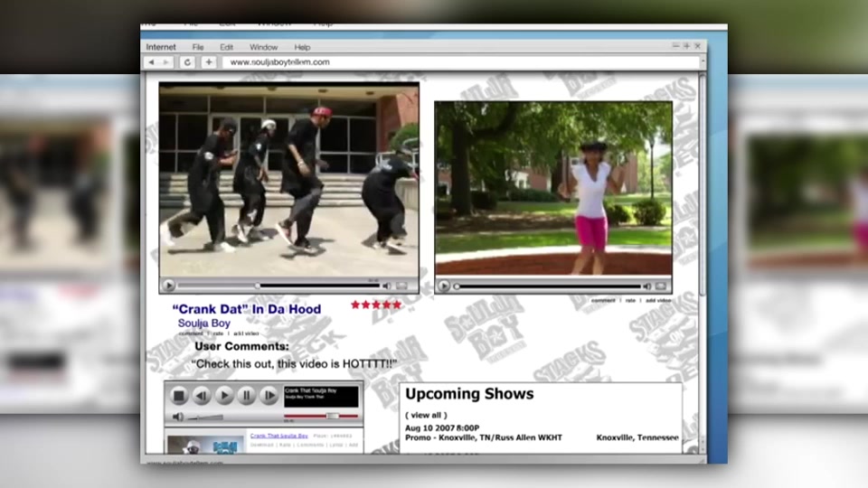The image size is (868, 488).
Task: Click Promo - Knoxville, TN/Russ Allen WKHT entry
Action: coord(483,437)
